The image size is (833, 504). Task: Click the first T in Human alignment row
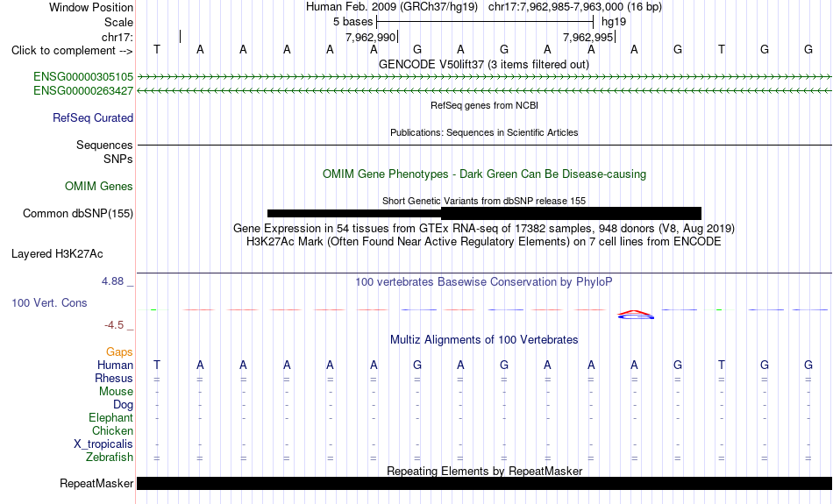click(157, 365)
